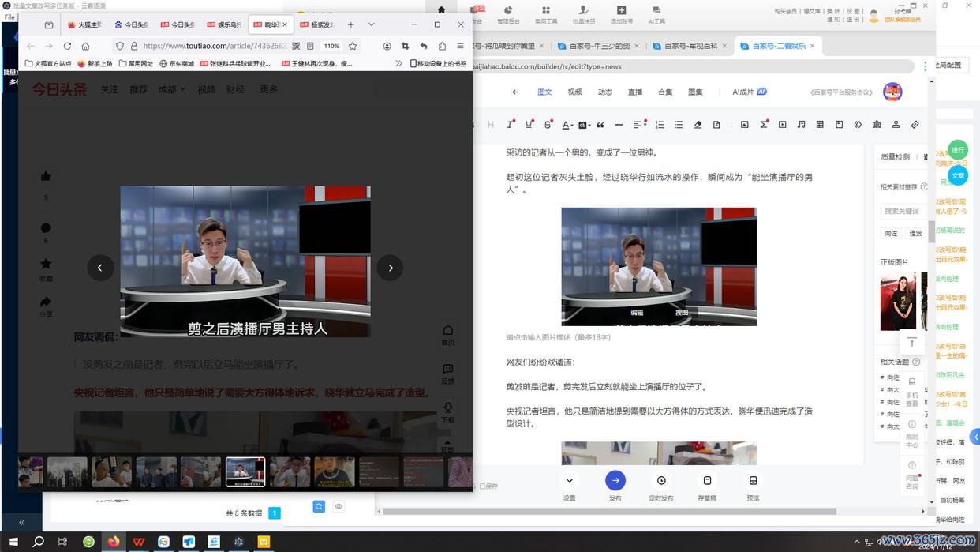Expand hidden system tray icons
The width and height of the screenshot is (980, 552).
click(857, 542)
